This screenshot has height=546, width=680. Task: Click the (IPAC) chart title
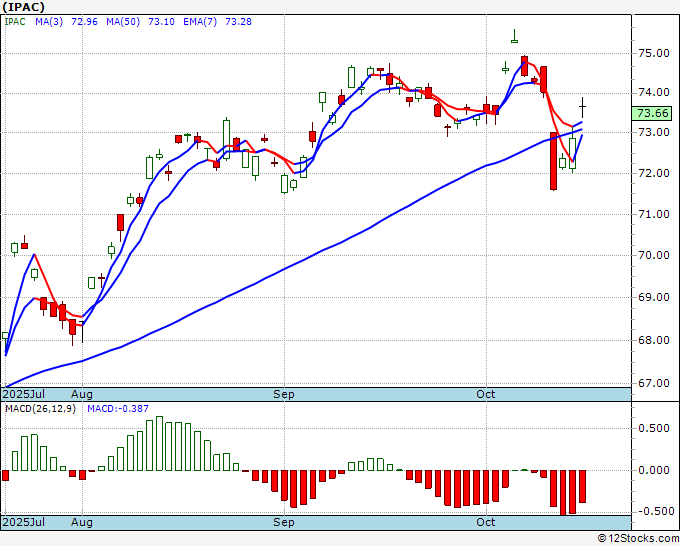pos(23,7)
